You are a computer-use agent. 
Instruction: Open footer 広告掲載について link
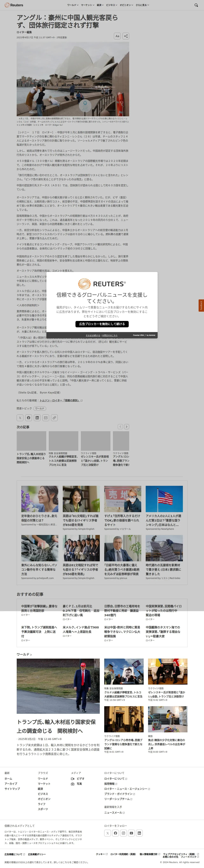coord(14,854)
